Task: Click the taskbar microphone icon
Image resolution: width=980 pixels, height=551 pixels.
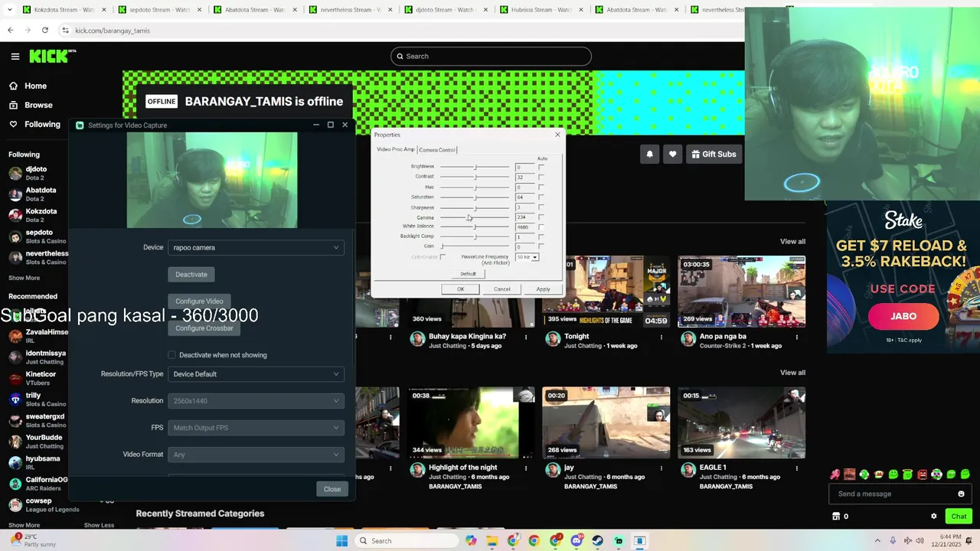Action: coord(894,540)
